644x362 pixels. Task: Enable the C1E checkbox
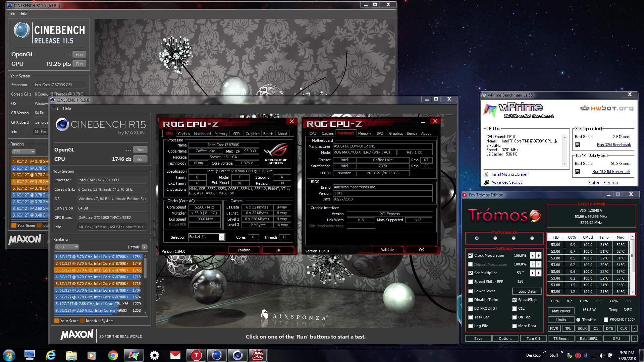[x=514, y=308]
